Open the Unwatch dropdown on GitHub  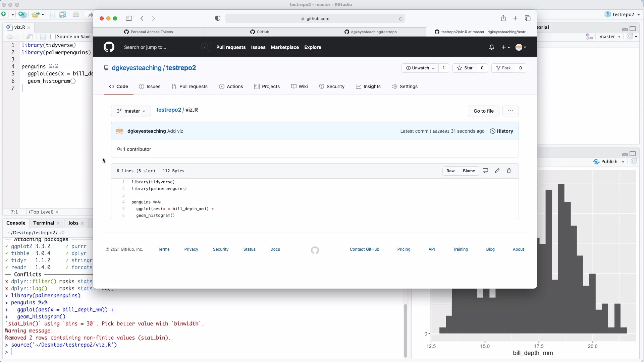[420, 68]
